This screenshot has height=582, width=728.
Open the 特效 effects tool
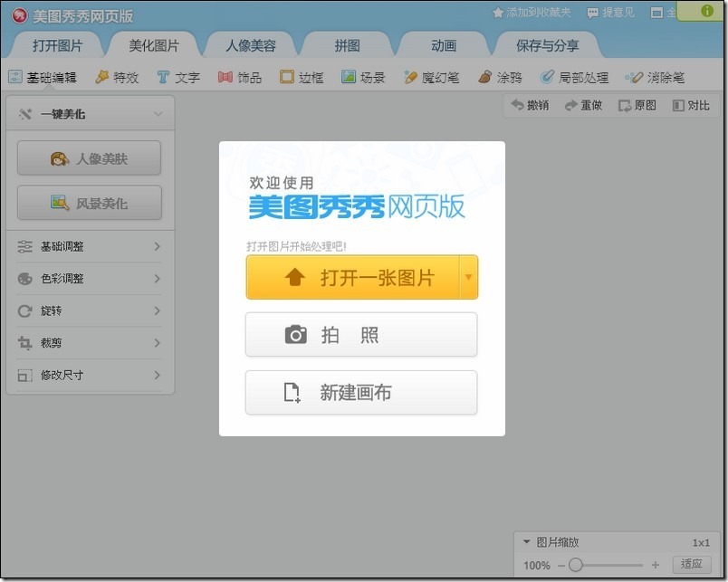[x=117, y=77]
